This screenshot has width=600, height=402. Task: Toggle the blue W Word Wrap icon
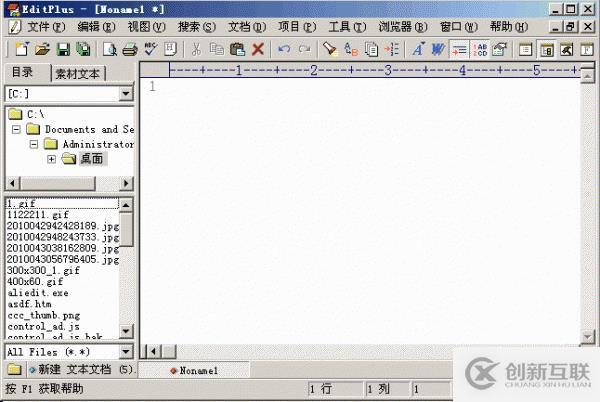[x=438, y=49]
